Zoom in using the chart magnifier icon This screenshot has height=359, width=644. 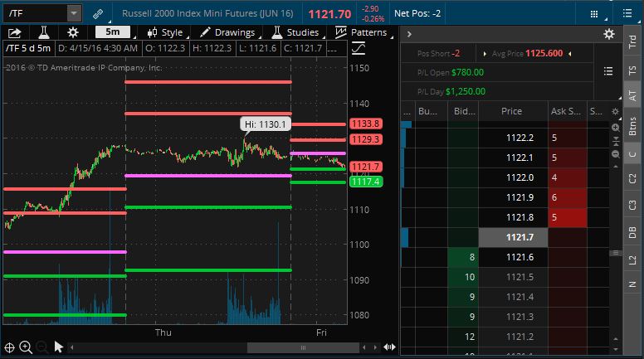tap(26, 347)
